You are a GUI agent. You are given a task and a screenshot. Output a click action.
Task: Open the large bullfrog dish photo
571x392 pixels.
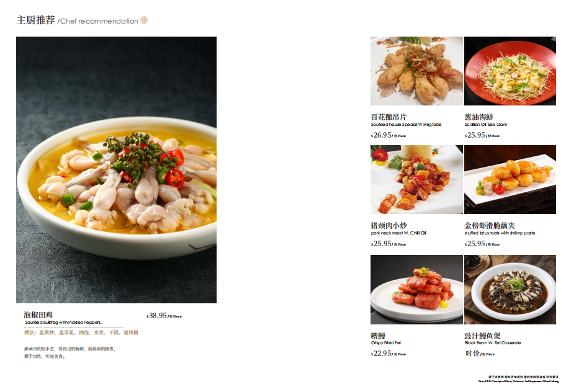click(x=116, y=169)
